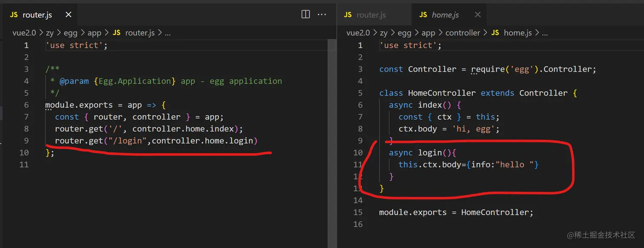Select the home.js tab in right editor
This screenshot has width=644, height=248.
coord(449,15)
